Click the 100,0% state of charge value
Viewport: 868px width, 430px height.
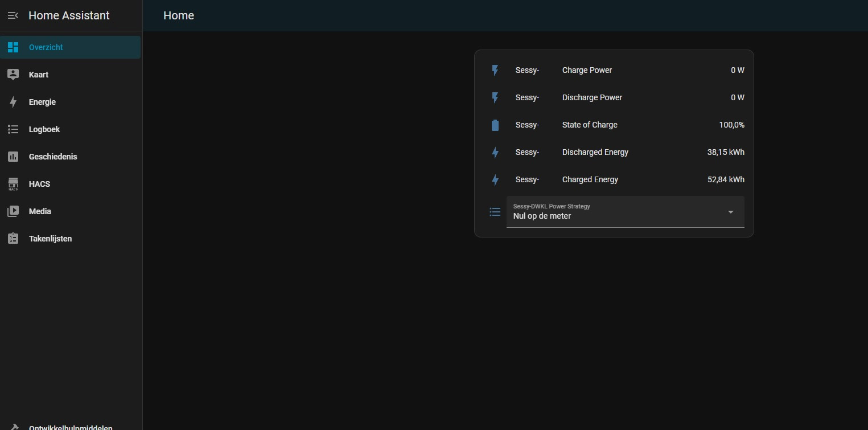731,125
